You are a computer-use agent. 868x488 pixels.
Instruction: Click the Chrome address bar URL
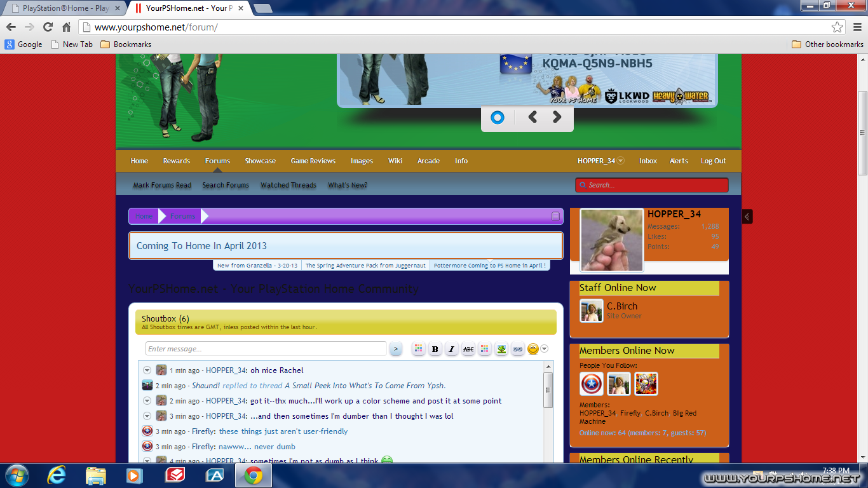(x=156, y=27)
